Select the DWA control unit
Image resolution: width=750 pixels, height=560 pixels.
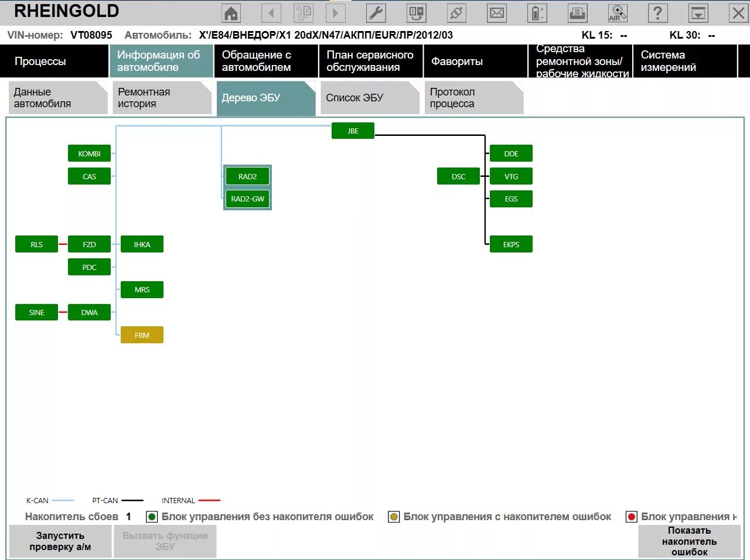pyautogui.click(x=89, y=312)
